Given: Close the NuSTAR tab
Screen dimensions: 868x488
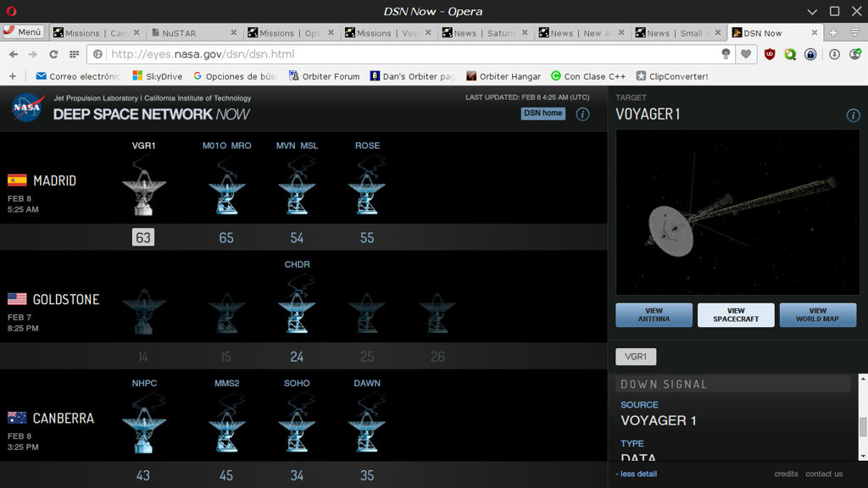Looking at the screenshot, I should point(234,33).
